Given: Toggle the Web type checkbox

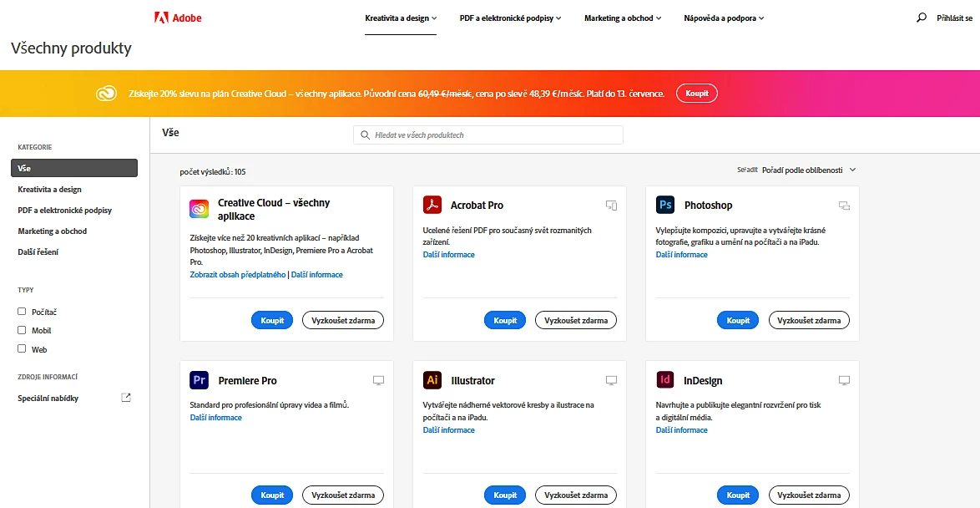Looking at the screenshot, I should point(23,349).
